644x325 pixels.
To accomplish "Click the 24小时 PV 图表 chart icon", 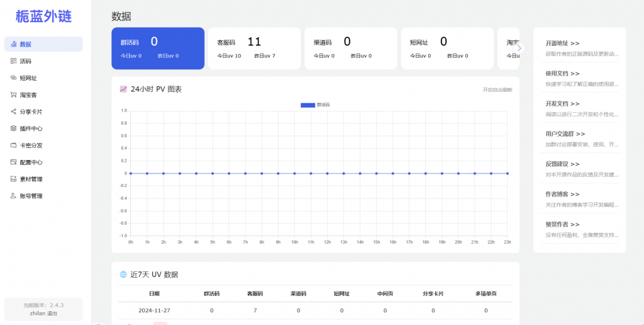I will click(x=123, y=89).
